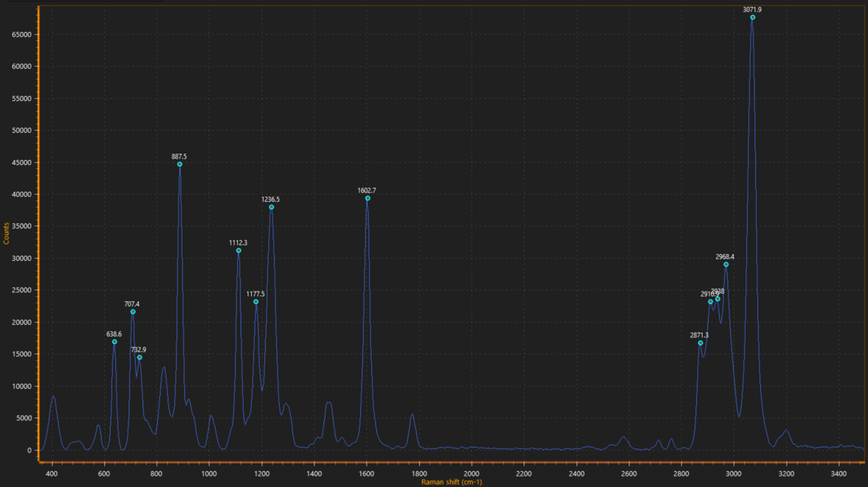Click the 1602.7 peak label text
Viewport: 868px width, 487px height.
[x=367, y=191]
